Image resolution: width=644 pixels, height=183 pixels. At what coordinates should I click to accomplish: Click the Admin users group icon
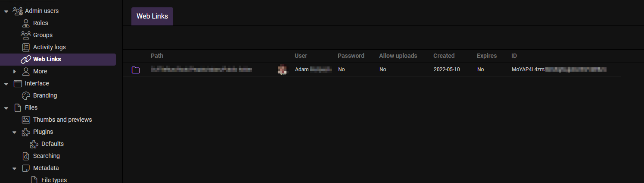(x=18, y=11)
